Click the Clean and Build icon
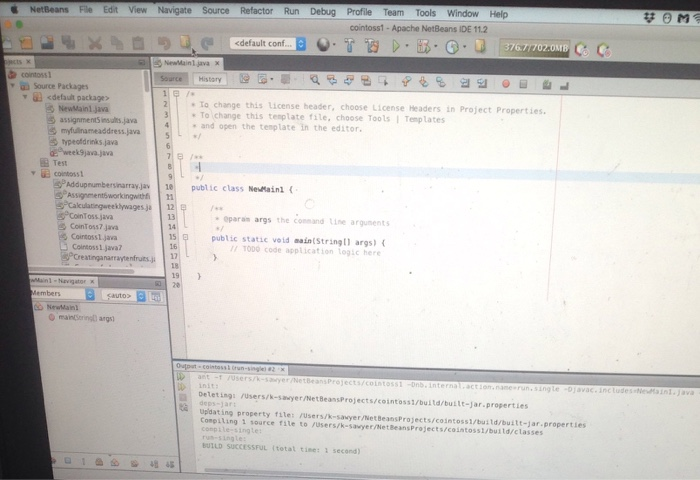Image resolution: width=700 pixels, height=480 pixels. (371, 45)
